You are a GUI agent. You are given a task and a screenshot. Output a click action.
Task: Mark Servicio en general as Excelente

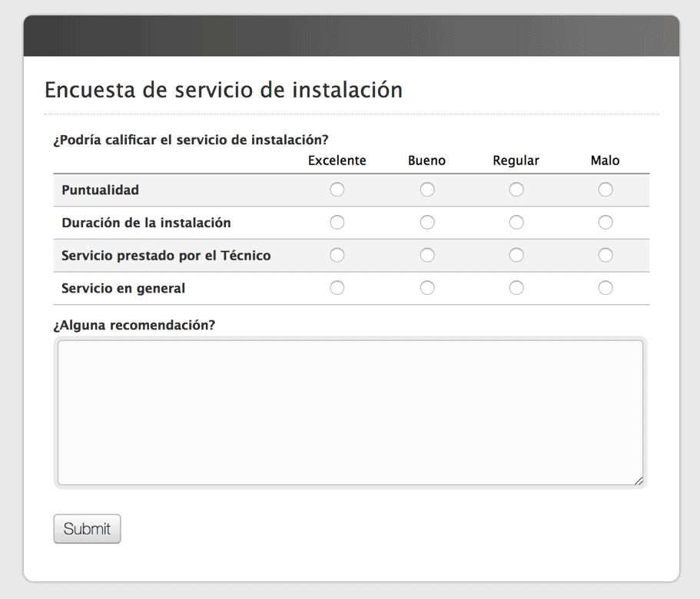[x=337, y=288]
